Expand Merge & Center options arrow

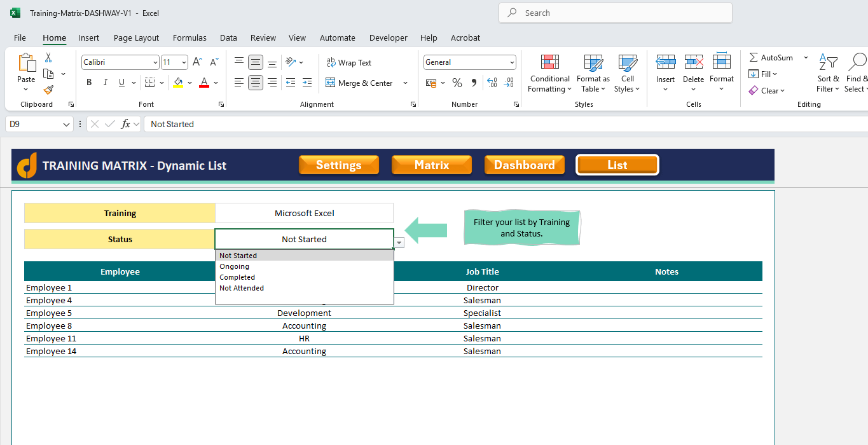coord(405,83)
